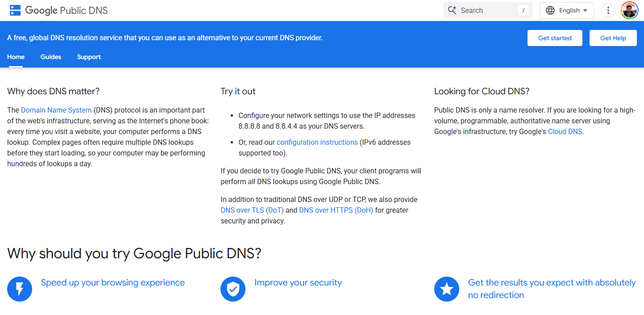Screen dimensions: 644x315
Task: Click the star results icon
Action: 447,289
